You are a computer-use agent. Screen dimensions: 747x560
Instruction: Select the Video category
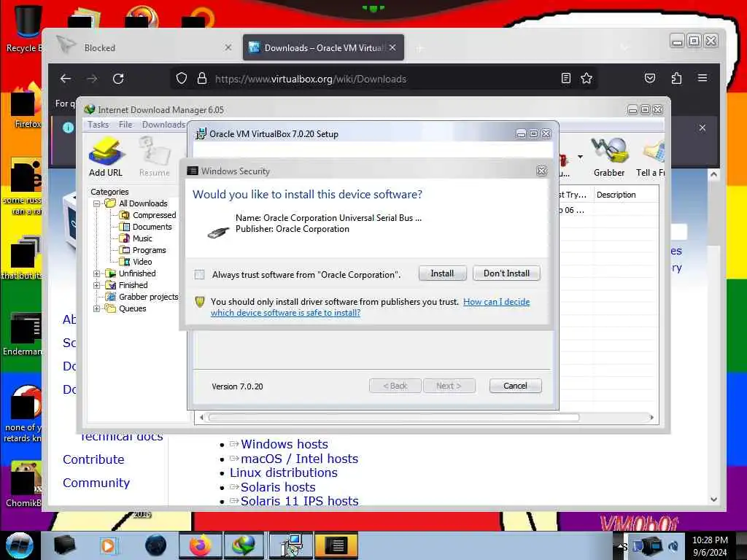tap(136, 262)
